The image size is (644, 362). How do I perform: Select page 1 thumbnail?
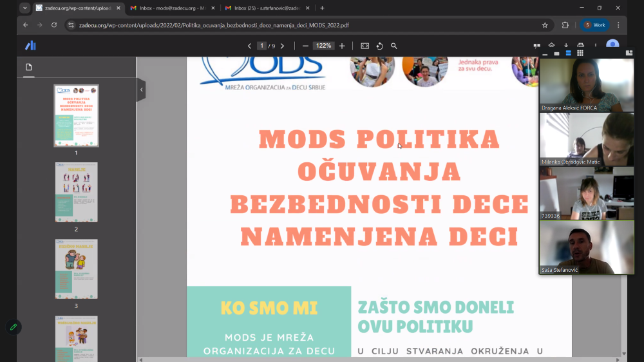(x=77, y=115)
